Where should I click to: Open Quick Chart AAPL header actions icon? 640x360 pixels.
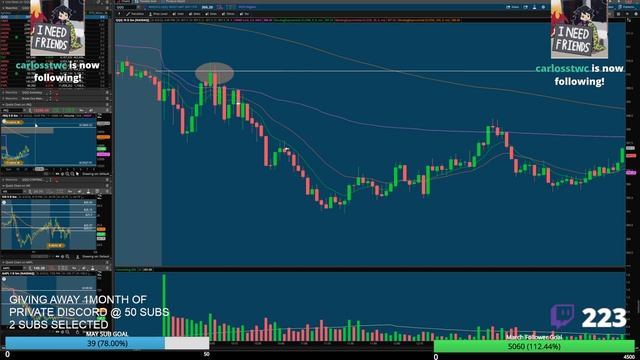click(107, 262)
